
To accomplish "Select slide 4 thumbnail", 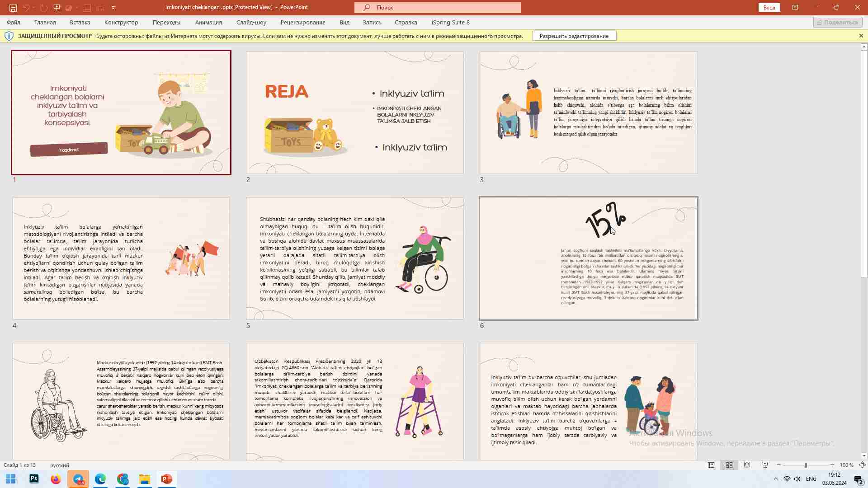I will tap(121, 258).
